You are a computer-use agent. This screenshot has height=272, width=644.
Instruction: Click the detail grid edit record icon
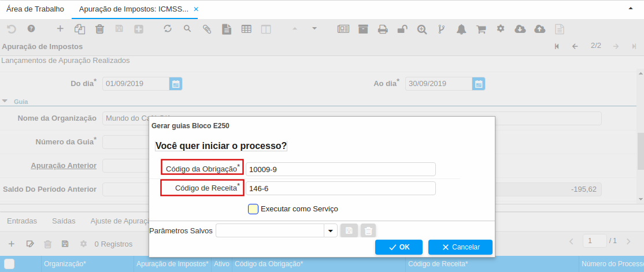[x=29, y=244]
